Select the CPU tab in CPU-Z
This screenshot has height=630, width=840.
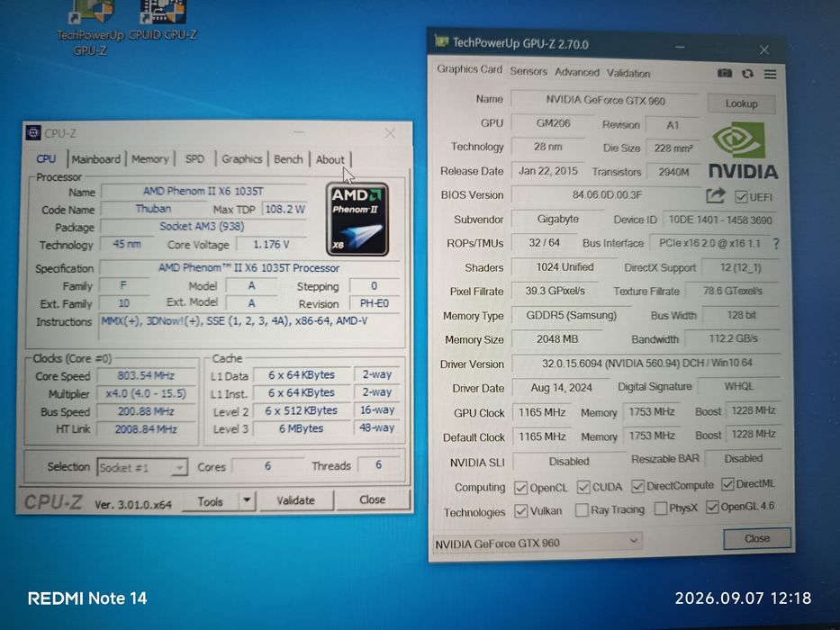[46, 158]
